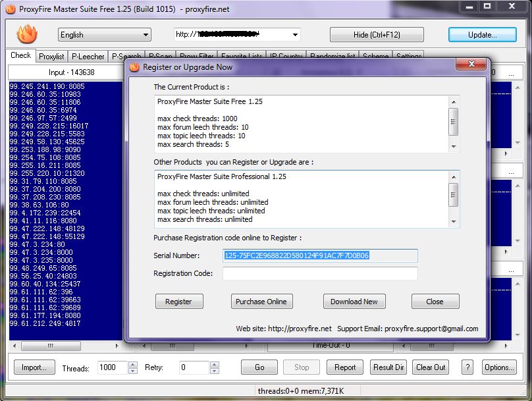Click scroll-up arrow of Other Products box
This screenshot has width=532, height=401.
tap(454, 176)
